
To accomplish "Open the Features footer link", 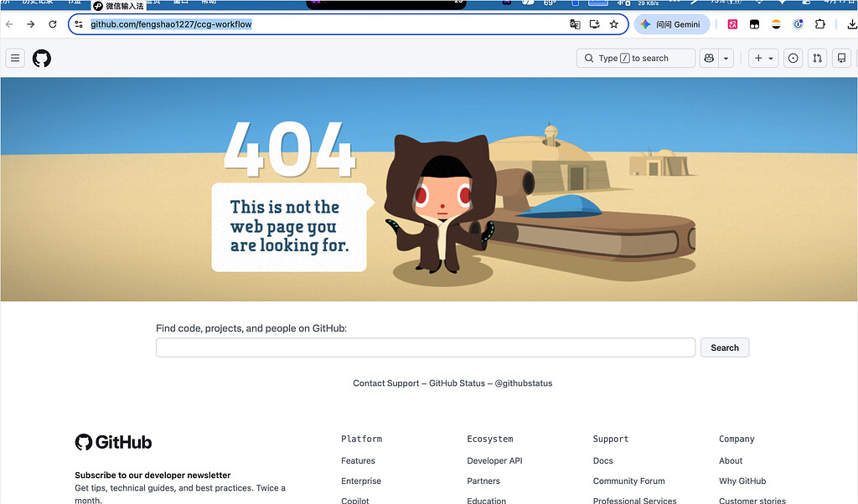I will pos(358,460).
